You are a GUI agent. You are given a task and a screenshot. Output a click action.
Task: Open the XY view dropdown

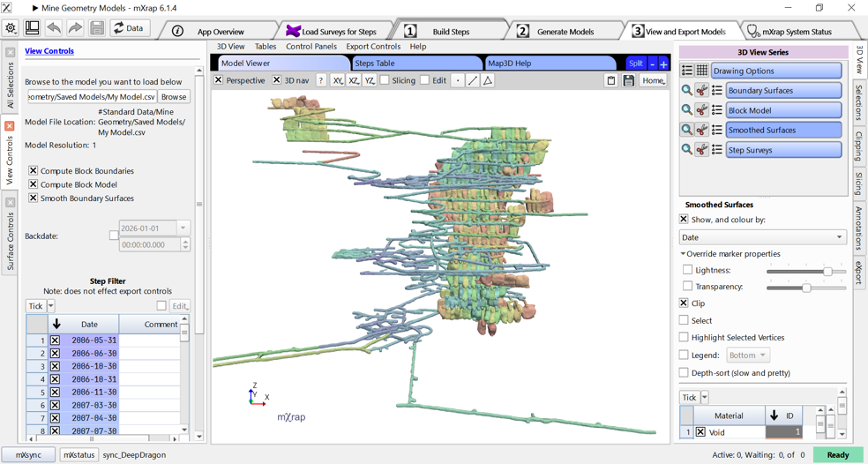pos(338,80)
